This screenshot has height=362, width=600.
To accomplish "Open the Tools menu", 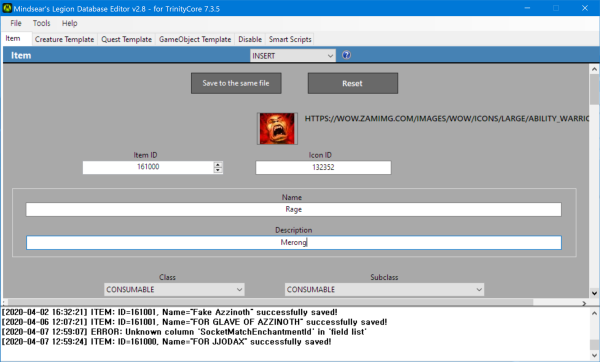I will tap(41, 23).
